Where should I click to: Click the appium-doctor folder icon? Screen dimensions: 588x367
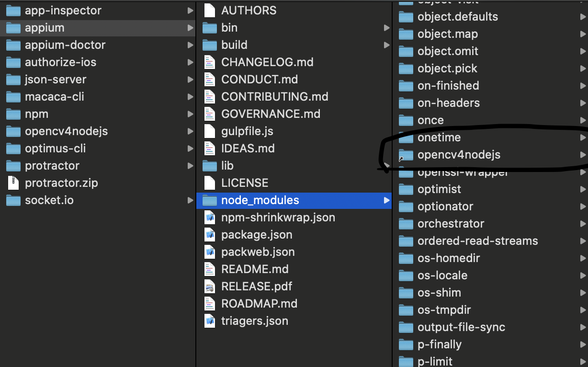pos(13,45)
